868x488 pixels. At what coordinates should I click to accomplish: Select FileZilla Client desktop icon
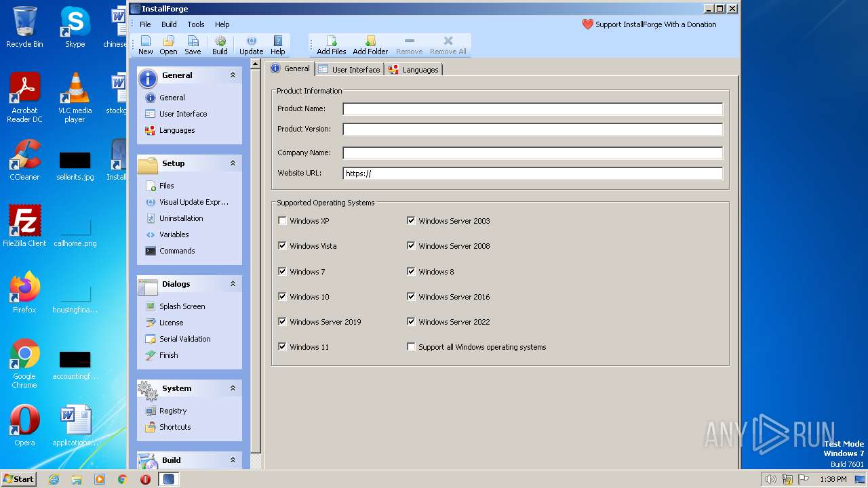24,226
